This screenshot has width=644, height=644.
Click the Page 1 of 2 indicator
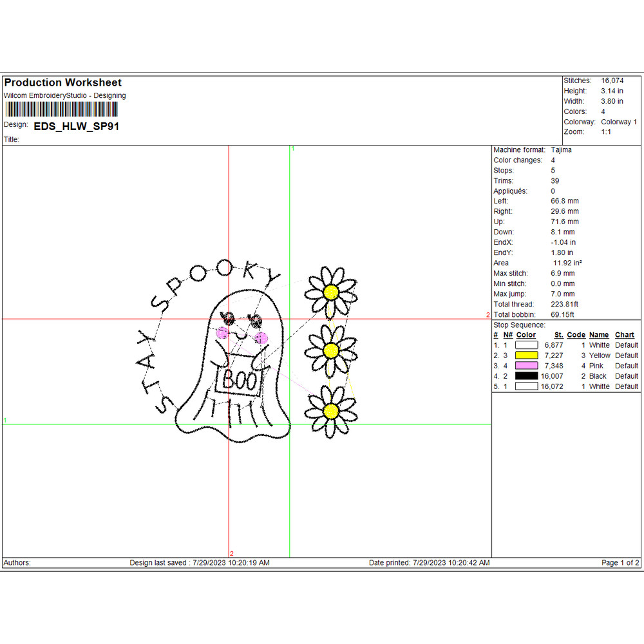click(x=620, y=563)
